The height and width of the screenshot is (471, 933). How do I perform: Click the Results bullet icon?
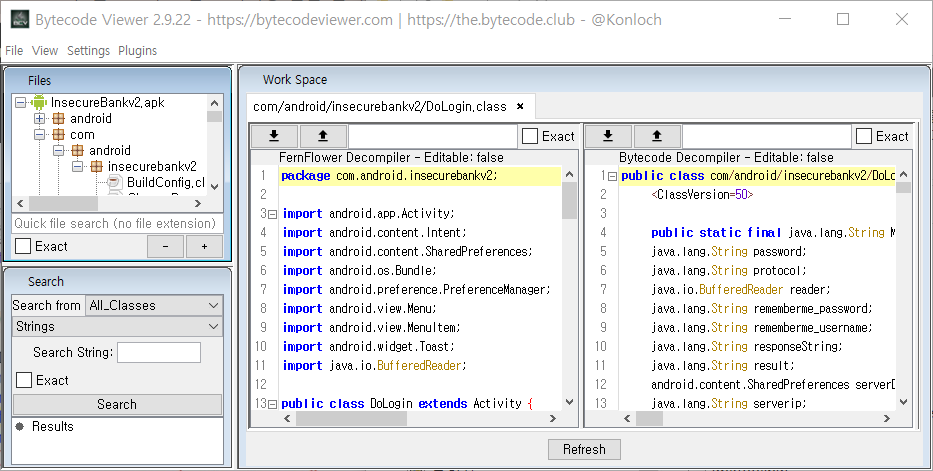[20, 426]
